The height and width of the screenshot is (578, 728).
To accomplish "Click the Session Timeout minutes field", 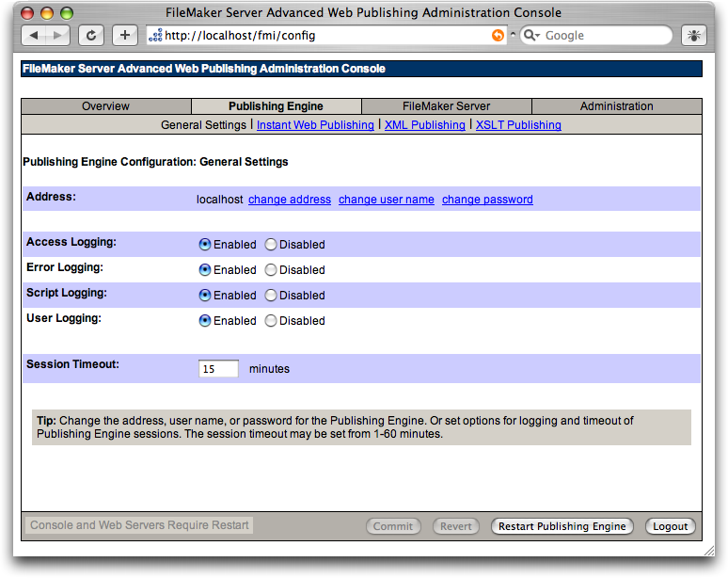I will tap(218, 369).
